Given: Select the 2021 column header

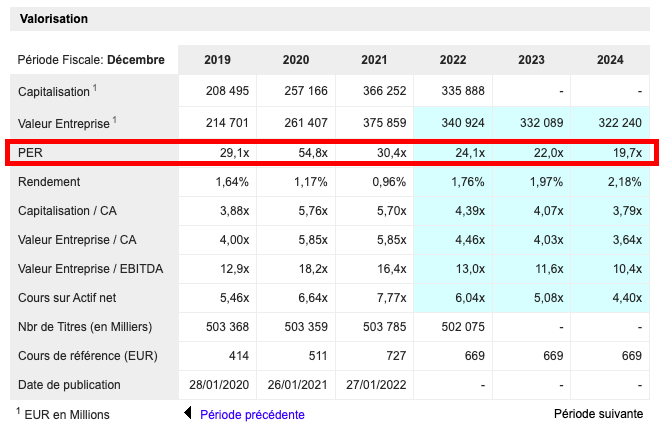Looking at the screenshot, I should click(x=374, y=60).
